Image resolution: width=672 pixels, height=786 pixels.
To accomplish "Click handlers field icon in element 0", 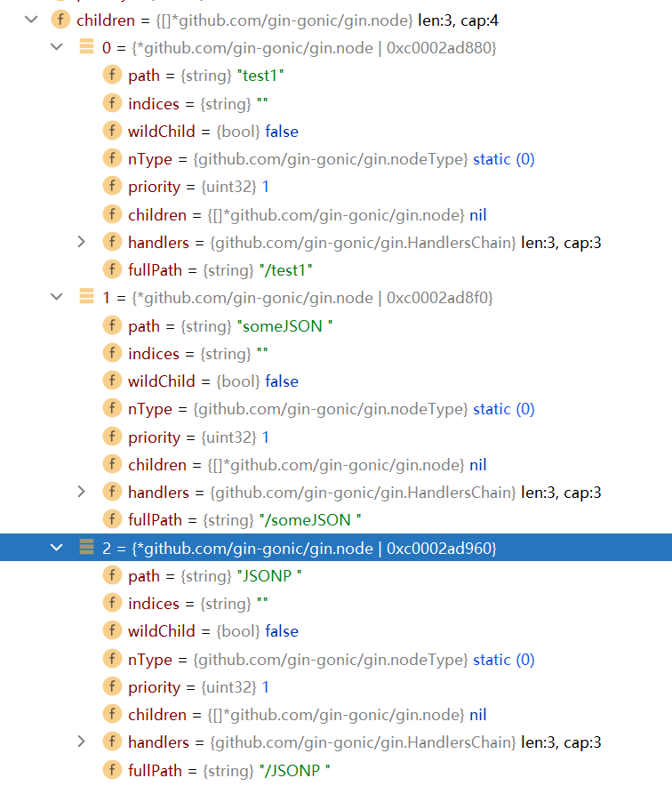I will click(x=112, y=242).
